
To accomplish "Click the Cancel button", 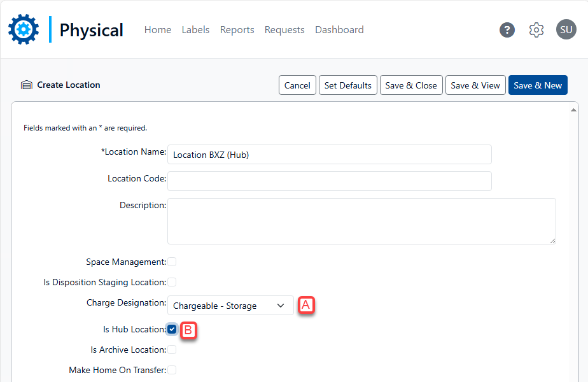I will (297, 85).
